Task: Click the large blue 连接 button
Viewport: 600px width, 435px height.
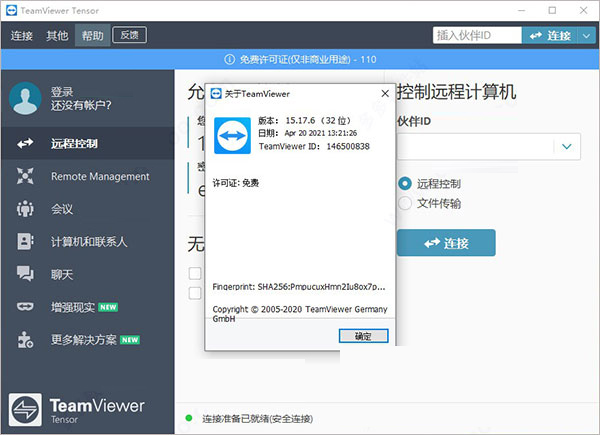Action: pos(446,243)
